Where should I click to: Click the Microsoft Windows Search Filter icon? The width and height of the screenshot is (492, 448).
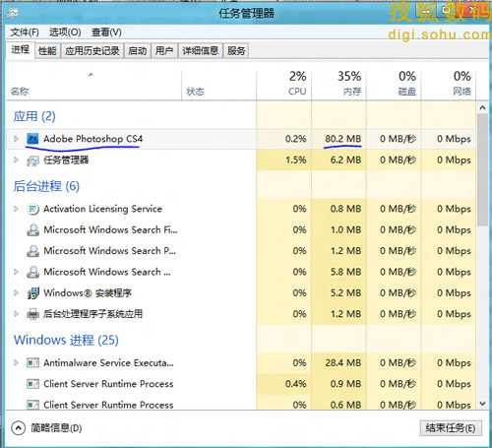pyautogui.click(x=32, y=230)
